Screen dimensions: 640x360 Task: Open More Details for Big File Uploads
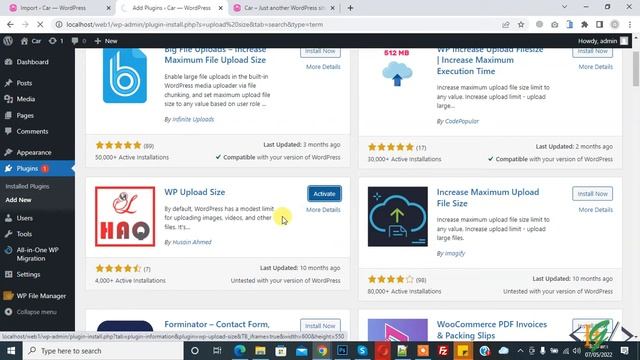pyautogui.click(x=323, y=67)
